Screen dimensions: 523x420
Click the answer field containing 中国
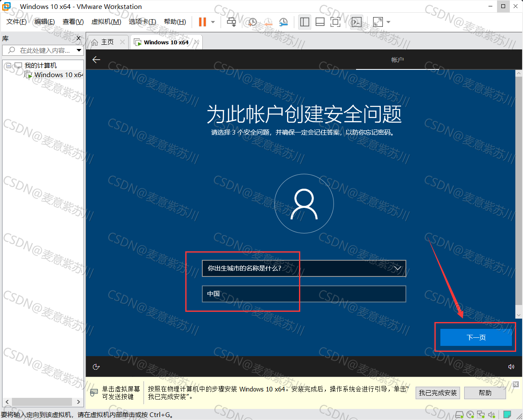coord(304,294)
